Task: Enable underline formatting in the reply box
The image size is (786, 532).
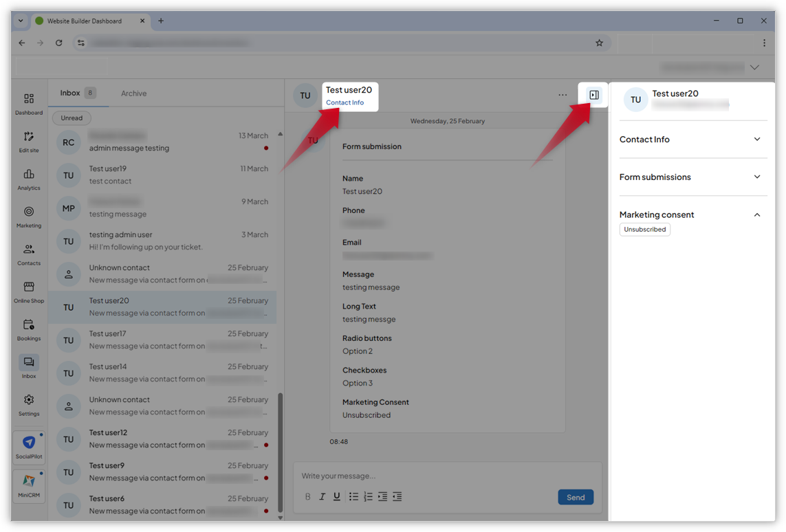Action: (x=336, y=496)
